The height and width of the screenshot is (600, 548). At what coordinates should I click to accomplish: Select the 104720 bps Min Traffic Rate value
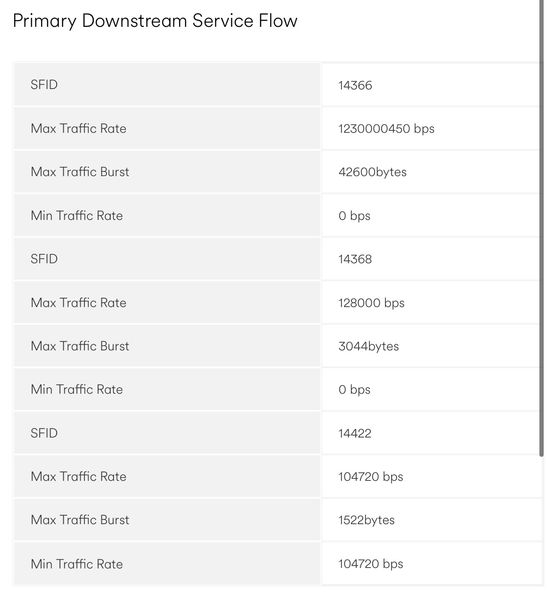point(370,564)
